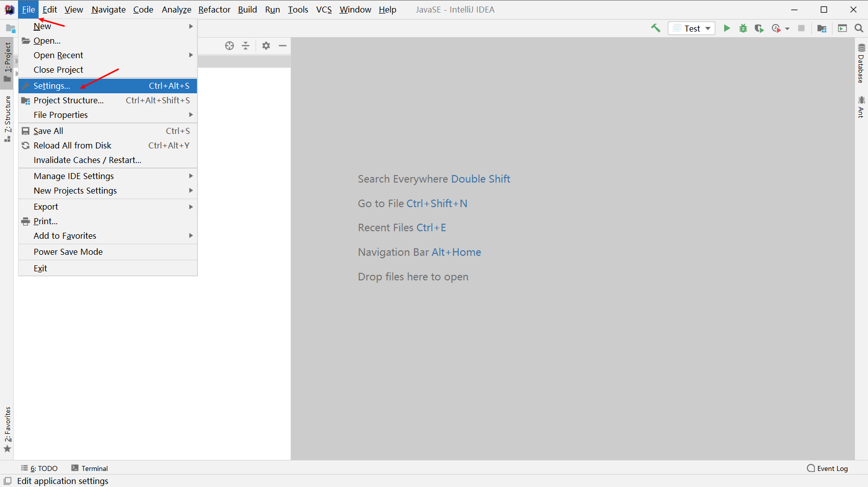Click the tool window quick-access icon in status bar
Image resolution: width=868 pixels, height=487 pixels.
(x=8, y=480)
